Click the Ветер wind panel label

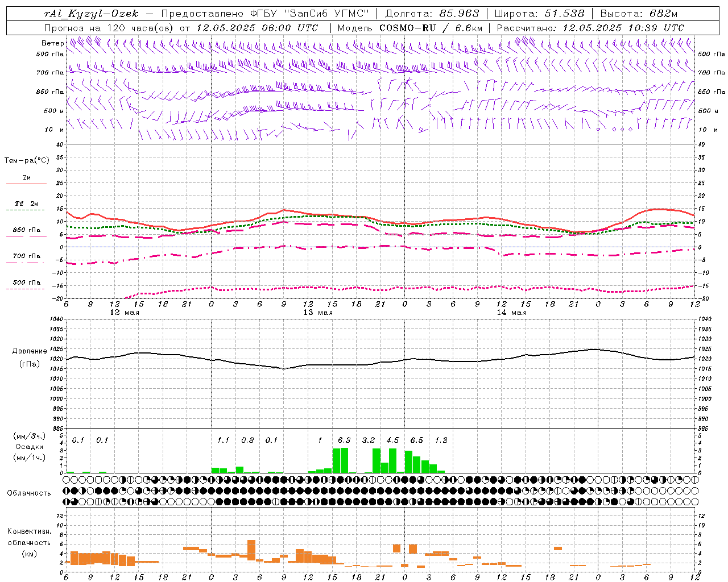(x=52, y=43)
